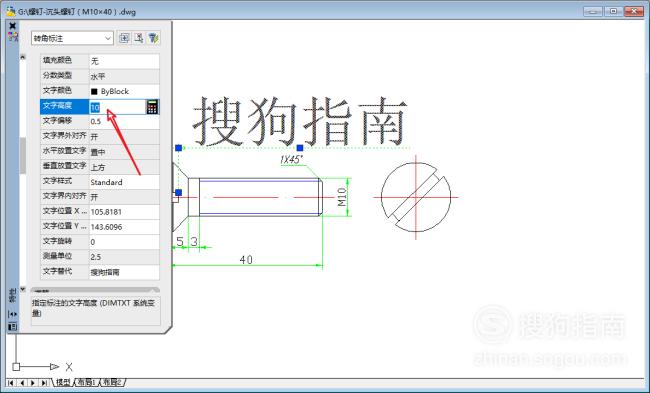
Task: Click the 文字界外对齐 value 开
Action: click(124, 136)
